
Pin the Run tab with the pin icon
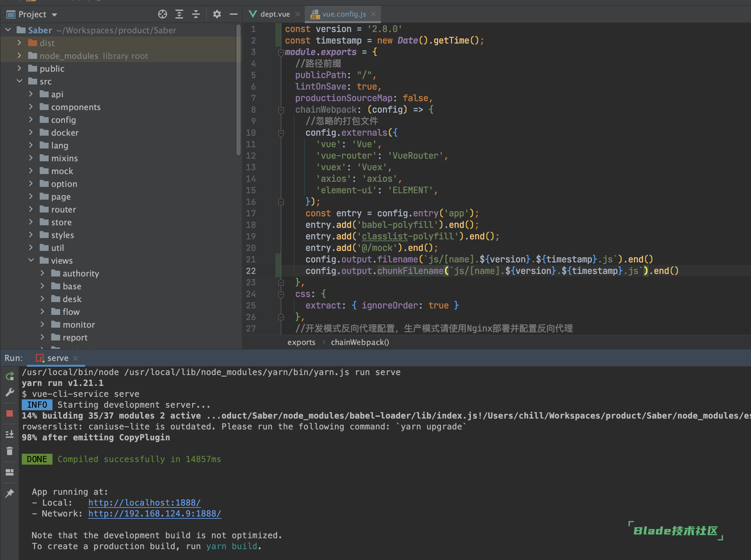point(10,493)
